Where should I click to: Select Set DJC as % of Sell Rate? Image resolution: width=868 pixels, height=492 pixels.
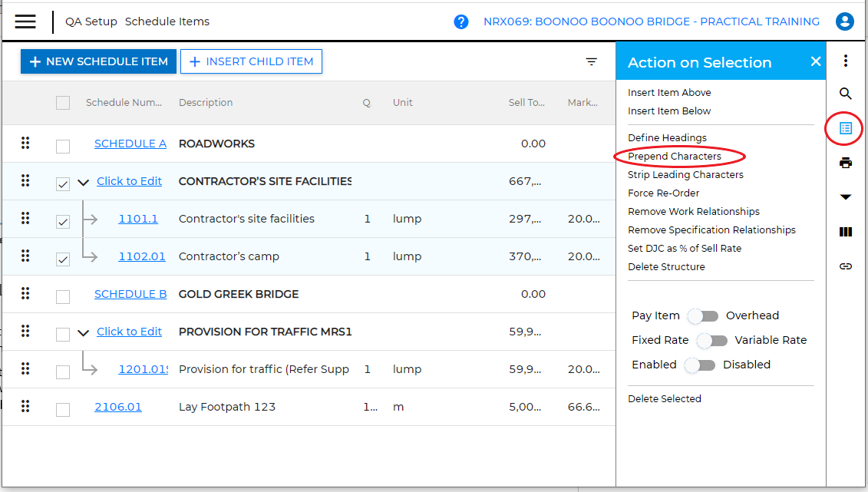click(x=685, y=248)
